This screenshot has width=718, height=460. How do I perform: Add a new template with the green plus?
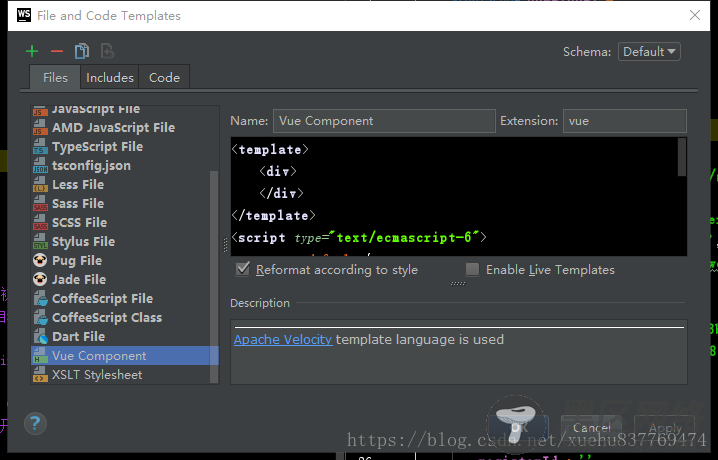pyautogui.click(x=32, y=51)
